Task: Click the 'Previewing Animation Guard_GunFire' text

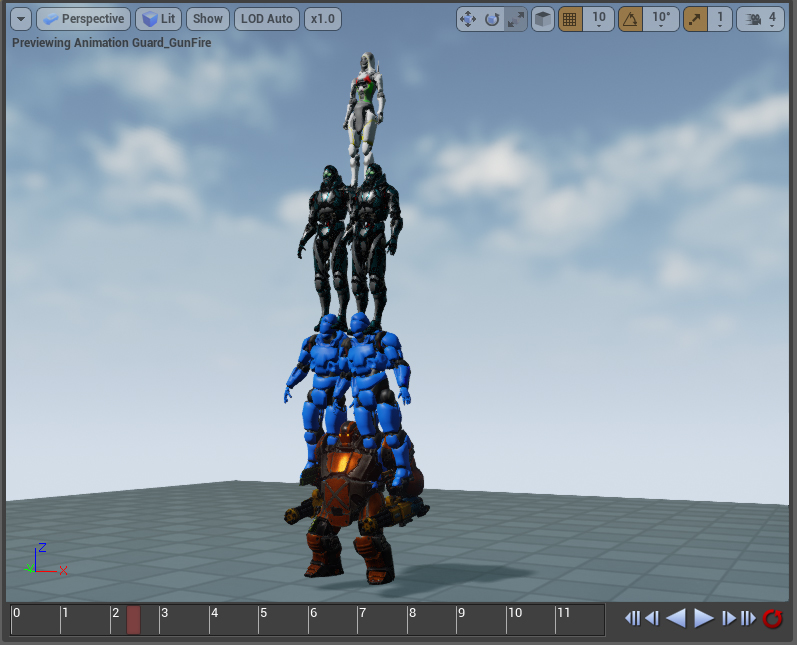Action: [x=112, y=43]
